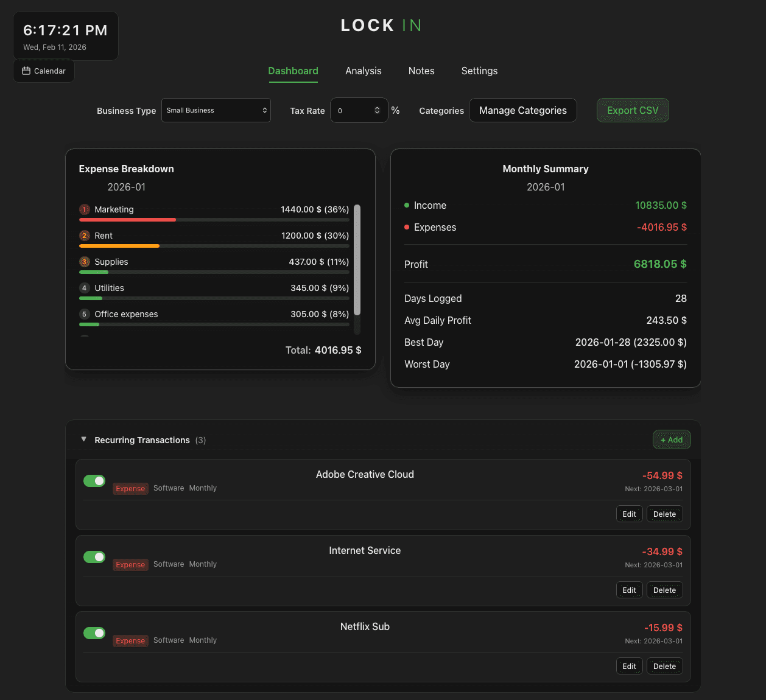This screenshot has width=766, height=700.
Task: Click the Utilities rank 4 badge
Action: pos(85,288)
